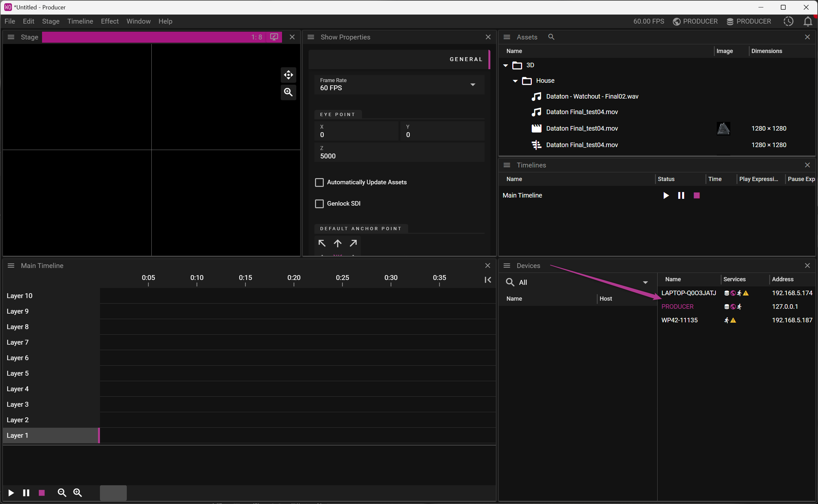Stop the Main Timeline in Timelines panel
Viewport: 818px width, 504px height.
[x=697, y=196]
